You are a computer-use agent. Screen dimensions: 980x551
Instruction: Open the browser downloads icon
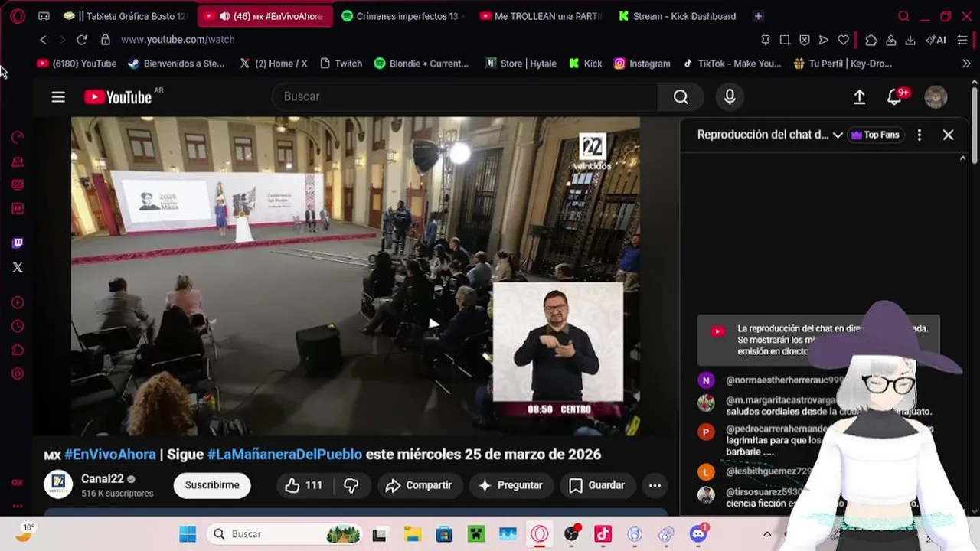(910, 40)
